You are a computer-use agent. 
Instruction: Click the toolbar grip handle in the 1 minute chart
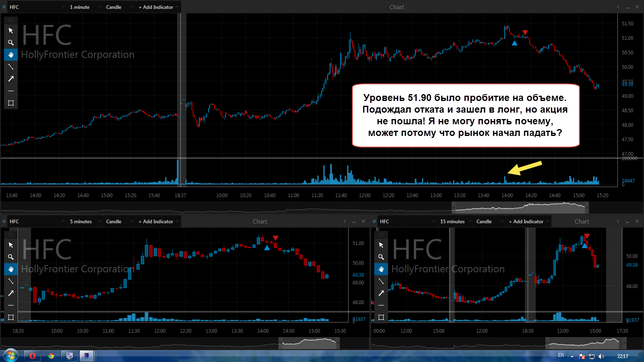click(x=11, y=20)
